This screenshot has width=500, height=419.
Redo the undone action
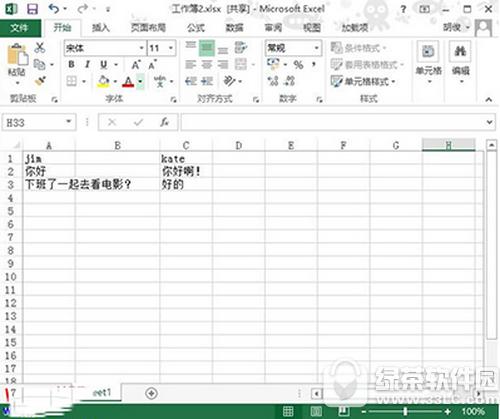coord(82,9)
